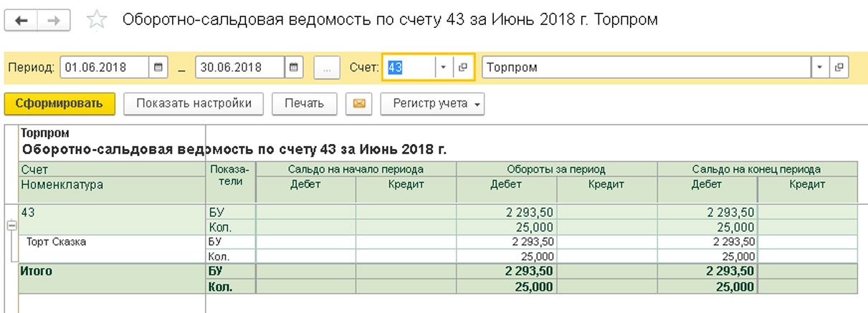
Task: Open Торпром organization form via open icon
Action: (x=839, y=67)
